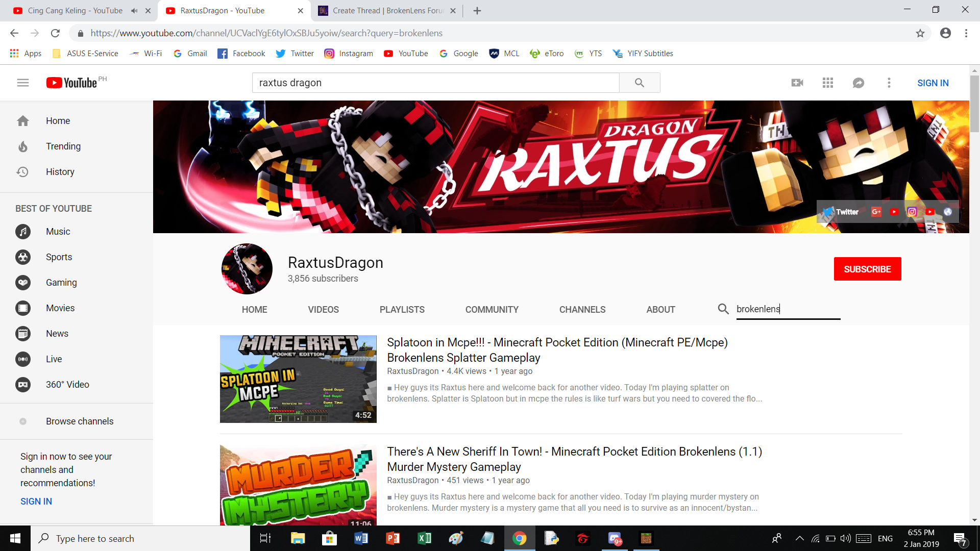Open the YouTube hamburger guide menu
980x551 pixels.
(x=23, y=83)
